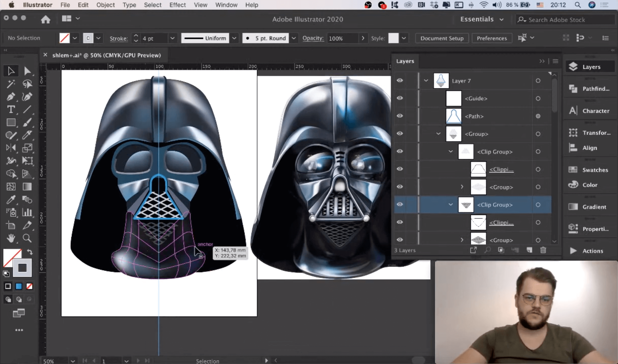Open the Object menu
The image size is (618, 364).
pyautogui.click(x=105, y=5)
